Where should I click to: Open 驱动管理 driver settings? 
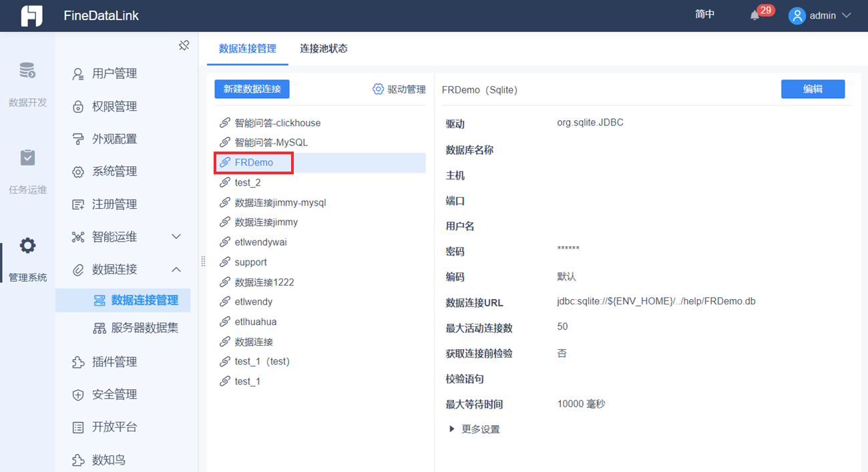399,89
